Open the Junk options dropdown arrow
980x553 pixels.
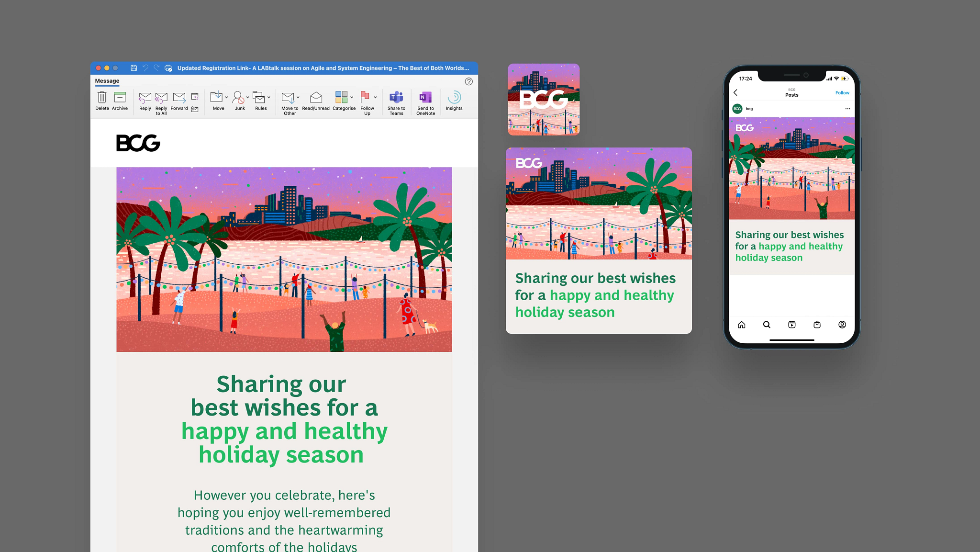(x=247, y=97)
